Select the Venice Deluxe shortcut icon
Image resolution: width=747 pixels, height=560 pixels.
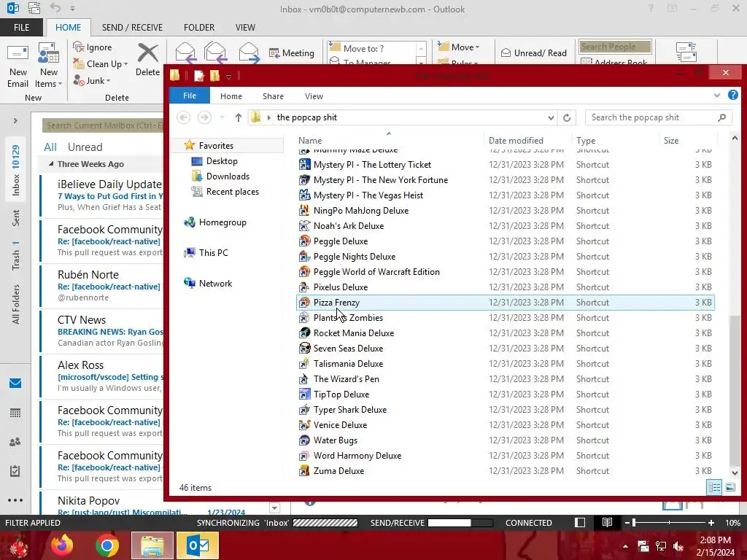click(304, 425)
